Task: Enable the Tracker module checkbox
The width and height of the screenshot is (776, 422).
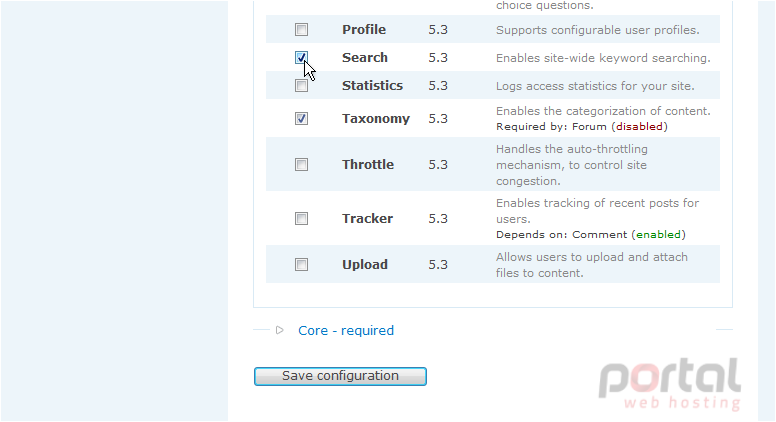Action: click(x=301, y=218)
